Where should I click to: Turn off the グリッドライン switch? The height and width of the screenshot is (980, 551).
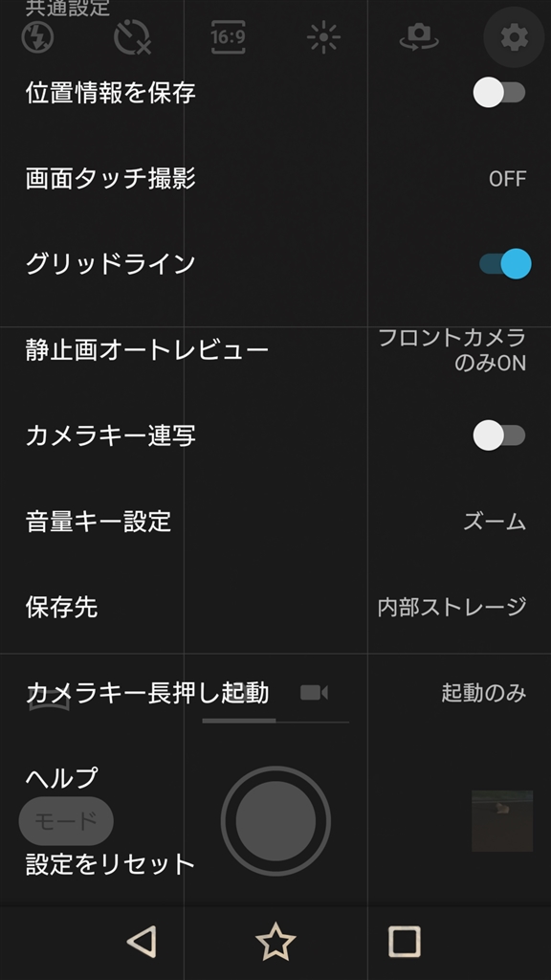(505, 264)
